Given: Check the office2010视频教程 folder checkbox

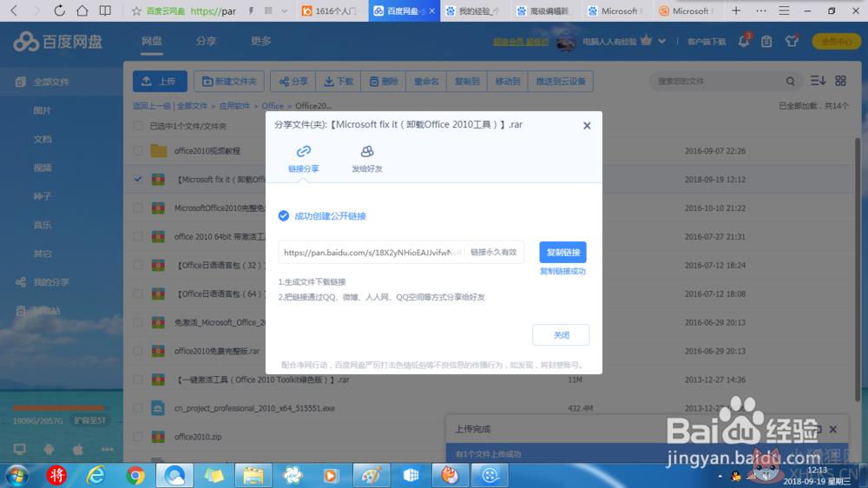Looking at the screenshot, I should [x=138, y=151].
